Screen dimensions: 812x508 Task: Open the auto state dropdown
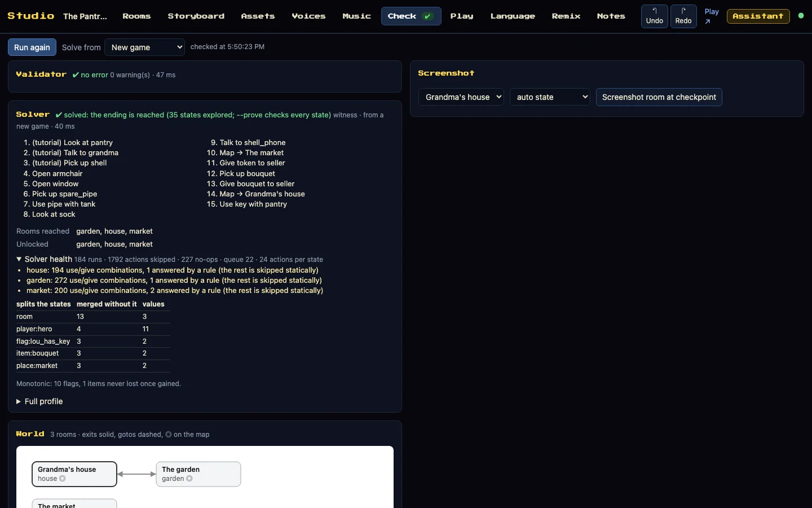550,97
